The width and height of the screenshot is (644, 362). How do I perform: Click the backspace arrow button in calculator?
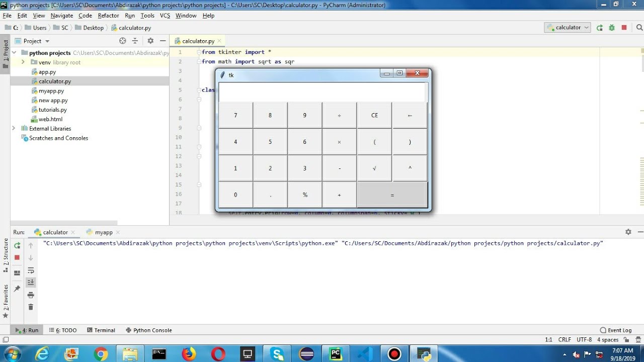[410, 115]
